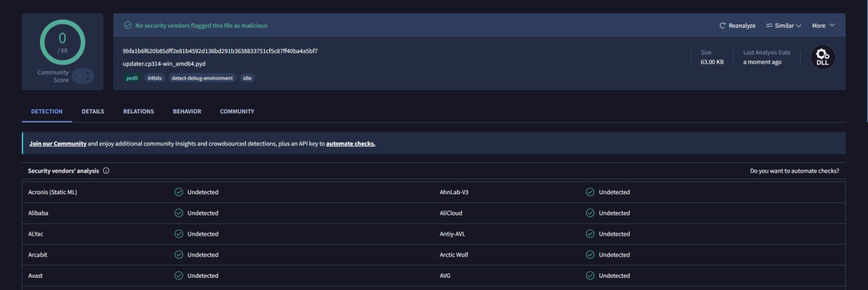Open the More dropdown menu
The image size is (868, 290).
click(x=823, y=26)
